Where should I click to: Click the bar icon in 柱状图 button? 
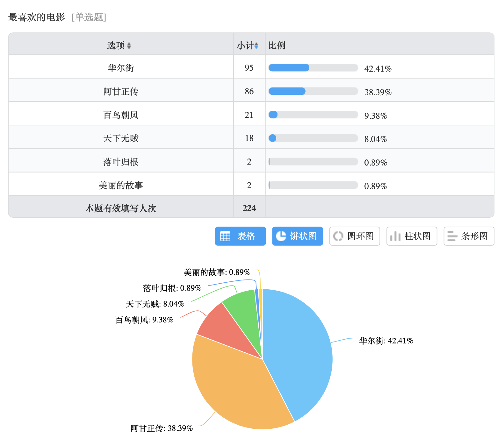click(x=395, y=236)
